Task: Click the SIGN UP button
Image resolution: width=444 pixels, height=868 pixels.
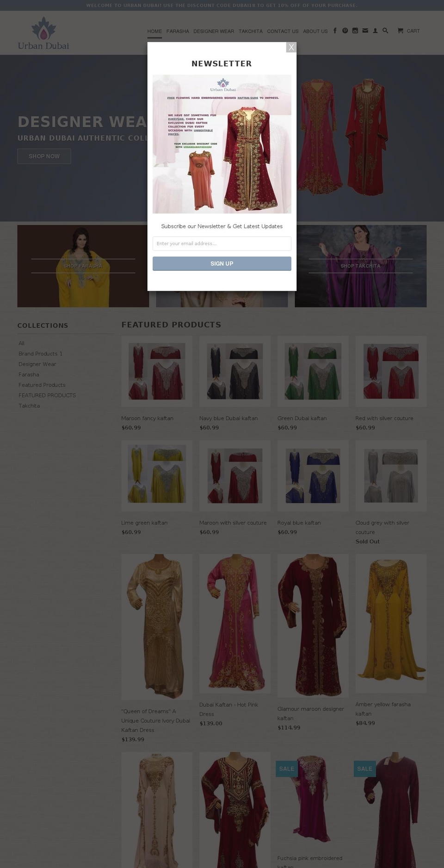Action: coord(222,263)
